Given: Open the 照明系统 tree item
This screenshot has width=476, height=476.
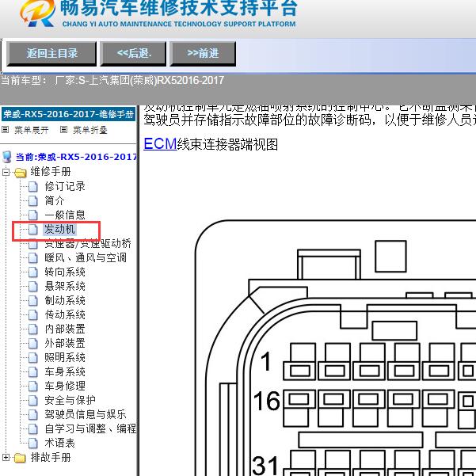Looking at the screenshot, I should [x=65, y=358].
